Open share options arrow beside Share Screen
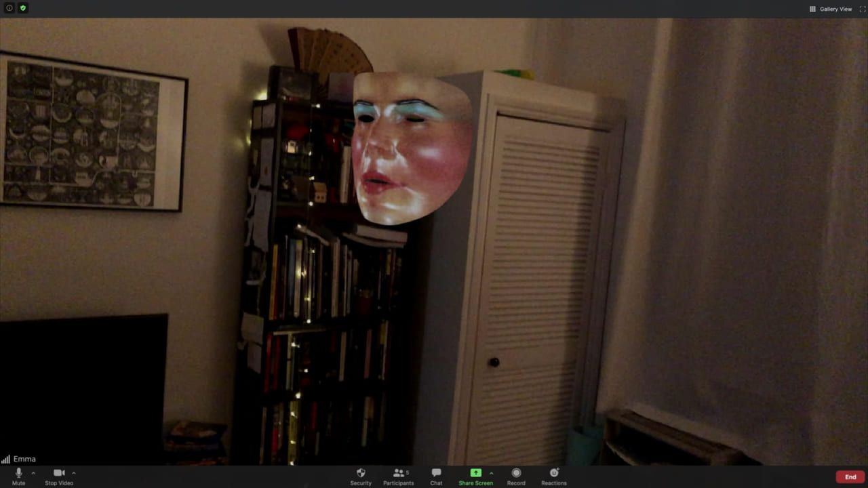The width and height of the screenshot is (868, 488). [491, 473]
